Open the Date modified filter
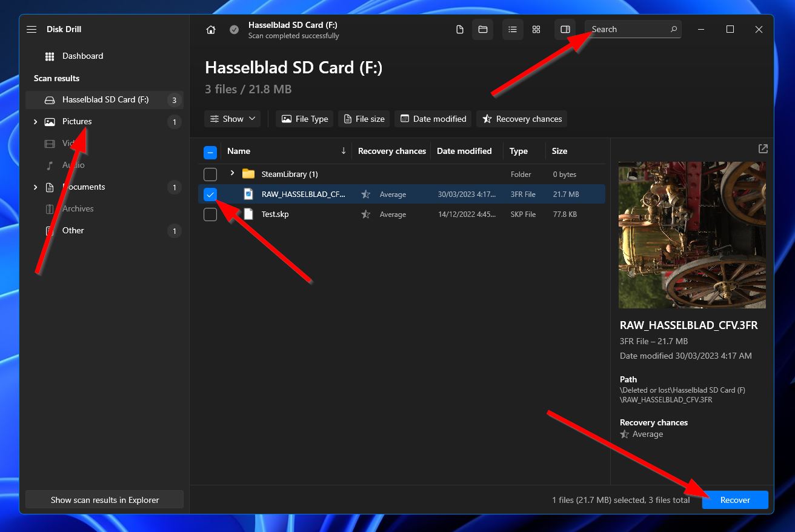This screenshot has width=795, height=532. (433, 119)
